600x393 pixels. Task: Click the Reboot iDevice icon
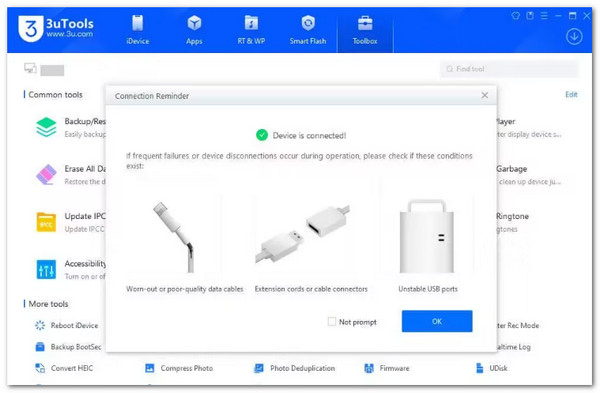(40, 325)
